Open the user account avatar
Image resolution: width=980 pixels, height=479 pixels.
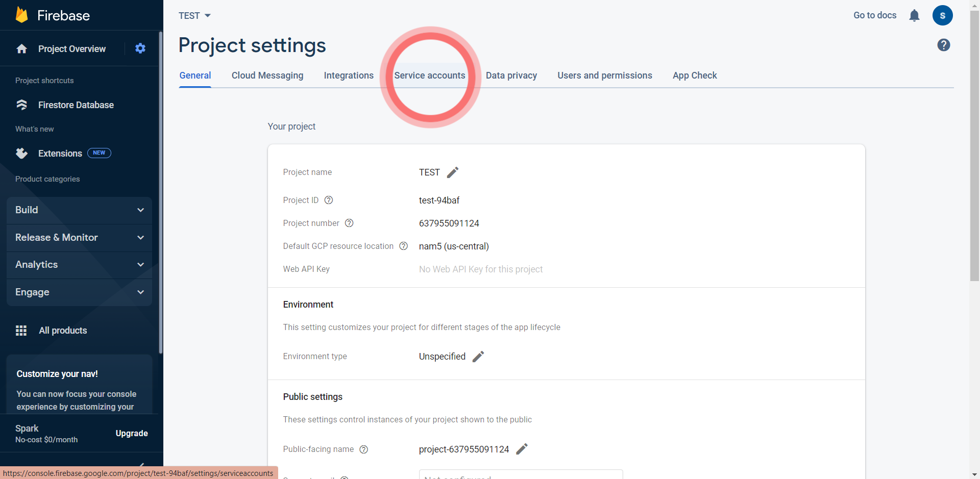pos(942,15)
